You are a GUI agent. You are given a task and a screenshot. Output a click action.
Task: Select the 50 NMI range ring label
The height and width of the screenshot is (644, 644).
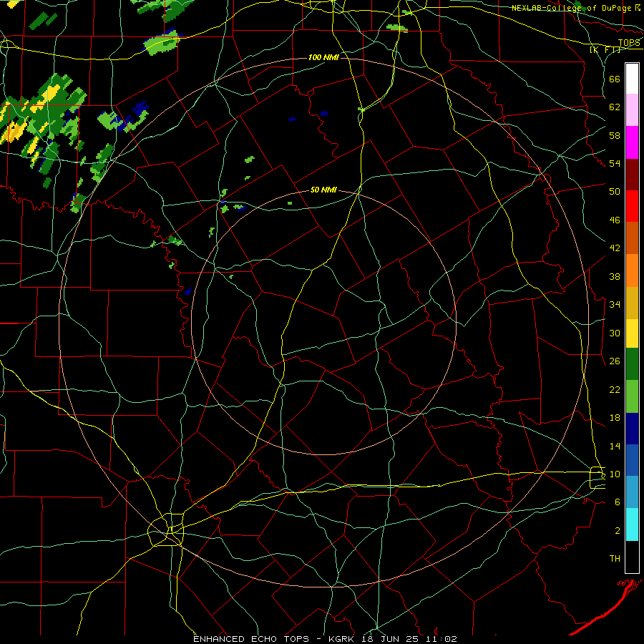[x=323, y=190]
